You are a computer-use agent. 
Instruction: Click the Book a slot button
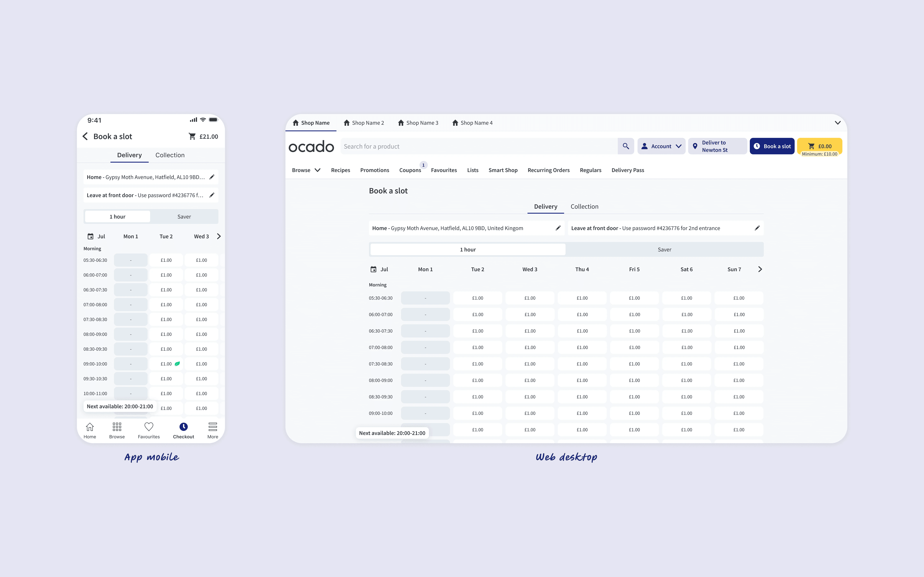click(772, 146)
